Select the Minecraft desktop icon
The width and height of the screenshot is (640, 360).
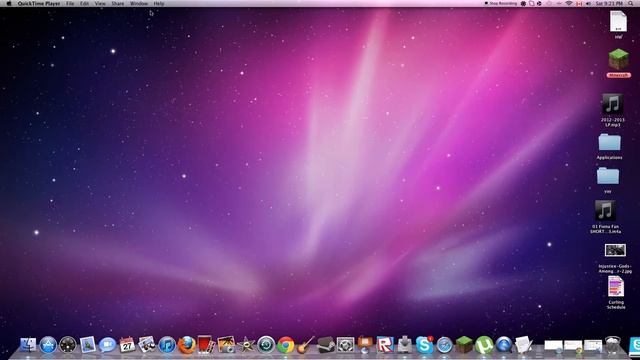pos(619,60)
